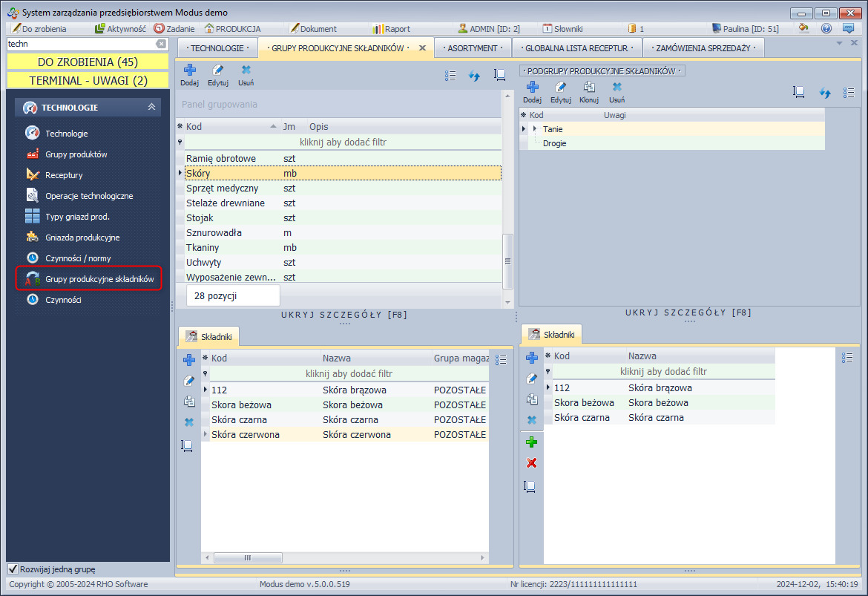Open tab list dropdown arrow at top right
Image resolution: width=868 pixels, height=596 pixels.
tap(839, 43)
